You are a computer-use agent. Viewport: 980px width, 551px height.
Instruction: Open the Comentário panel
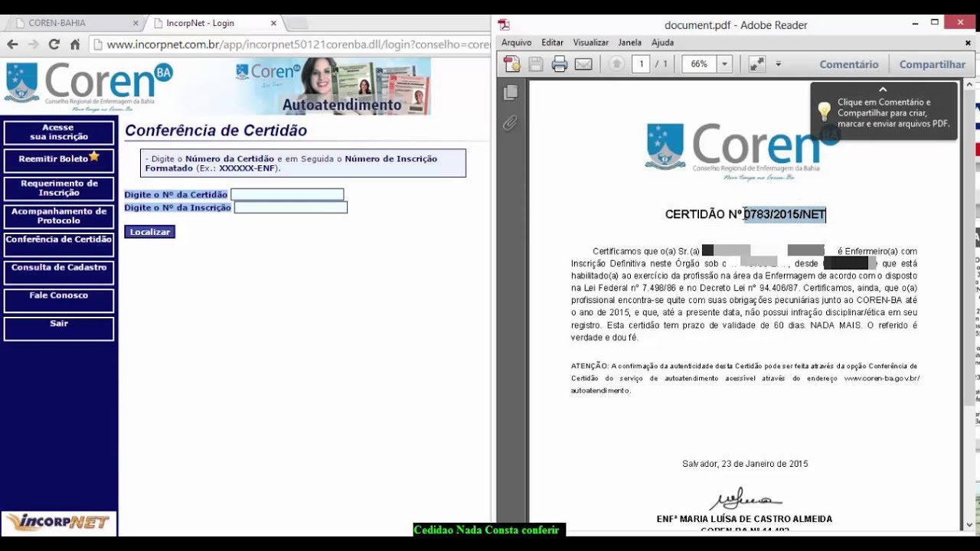point(849,64)
